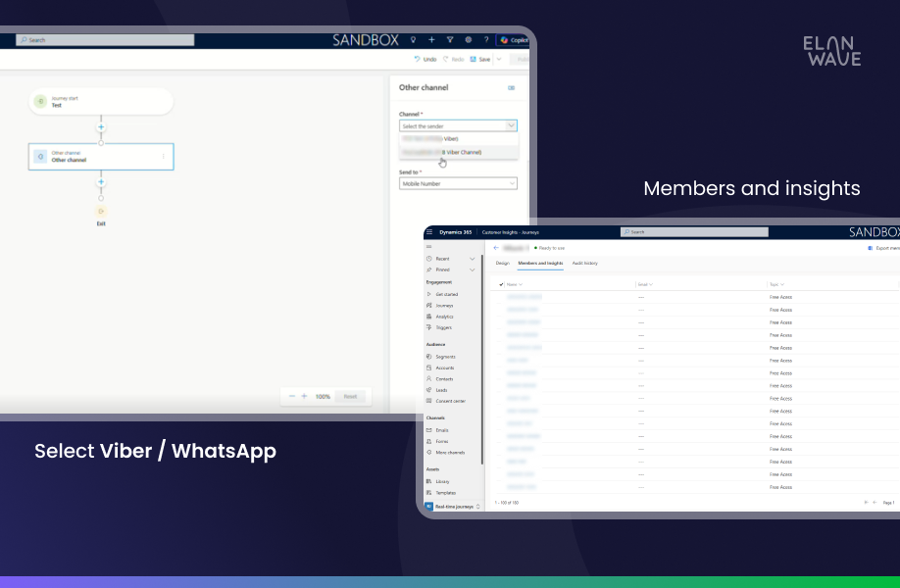The width and height of the screenshot is (900, 588).
Task: Click the lightbulb icon in journey designer header
Action: click(x=413, y=40)
